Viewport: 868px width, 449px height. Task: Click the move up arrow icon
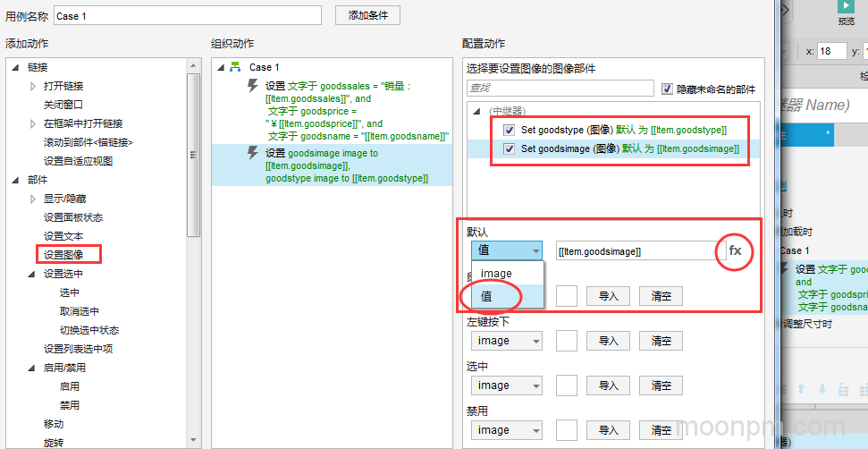point(802,389)
